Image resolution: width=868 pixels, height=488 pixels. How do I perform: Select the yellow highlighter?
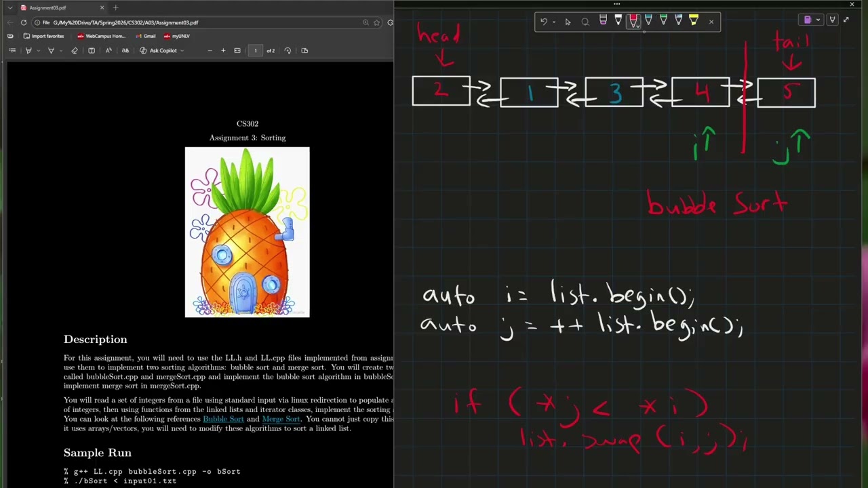coord(694,21)
